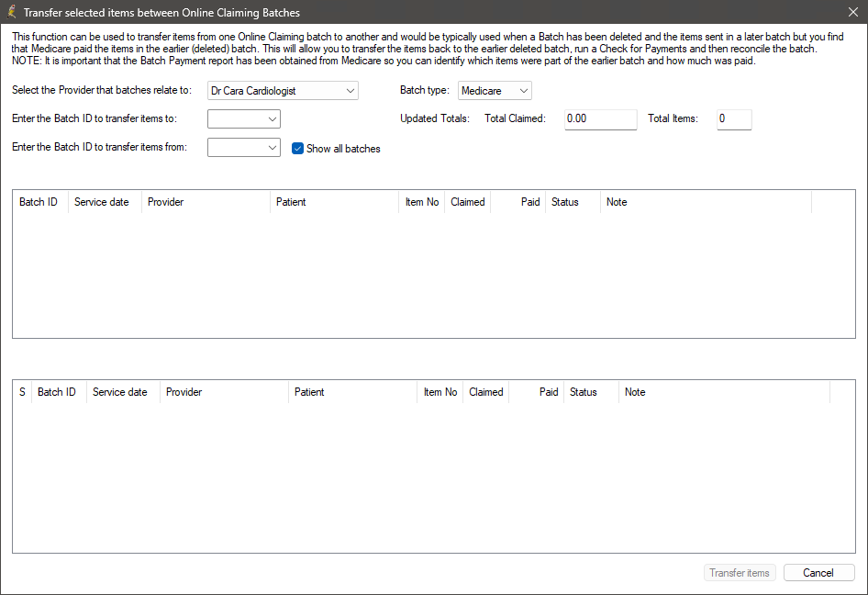Click Item No header in upper table
Image resolution: width=868 pixels, height=595 pixels.
coord(421,202)
